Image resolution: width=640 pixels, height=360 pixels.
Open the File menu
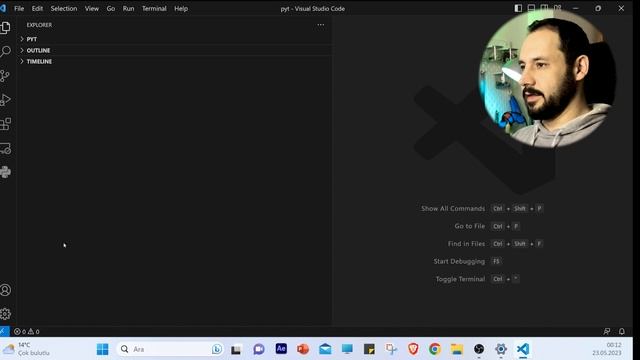click(19, 9)
